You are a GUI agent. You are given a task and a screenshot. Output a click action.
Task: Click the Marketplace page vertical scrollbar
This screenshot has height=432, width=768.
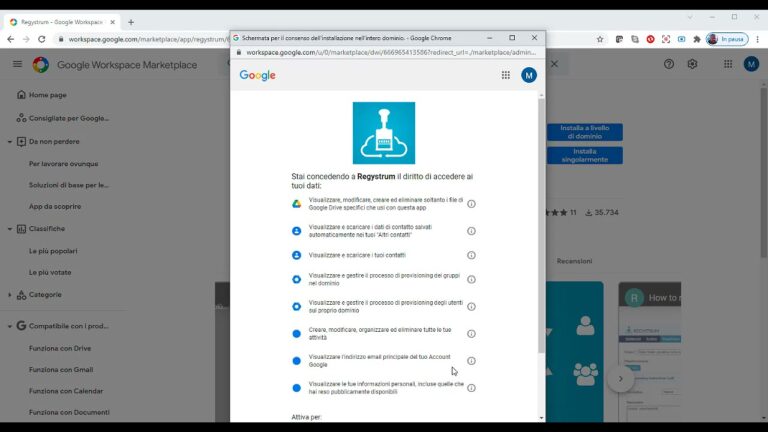click(x=764, y=171)
